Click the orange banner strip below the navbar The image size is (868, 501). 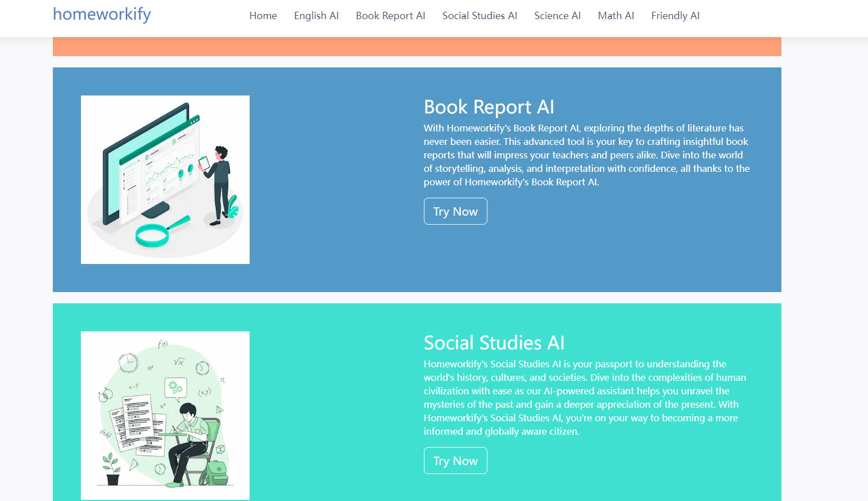(x=417, y=47)
